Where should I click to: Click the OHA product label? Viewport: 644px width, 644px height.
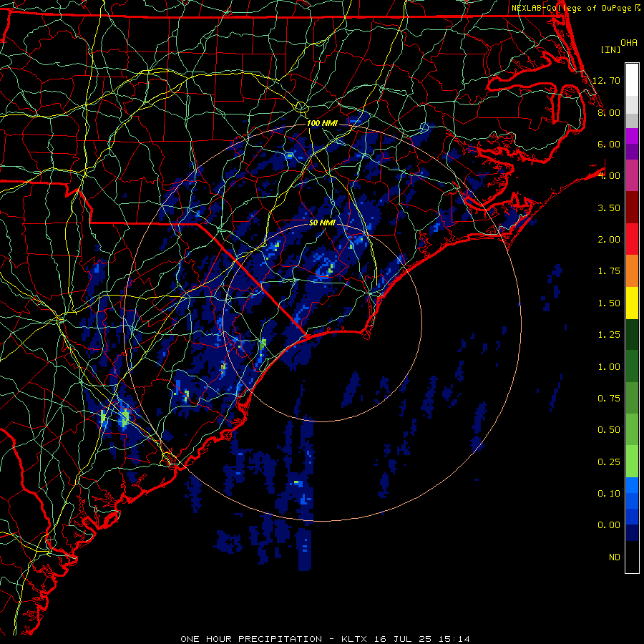pyautogui.click(x=629, y=42)
